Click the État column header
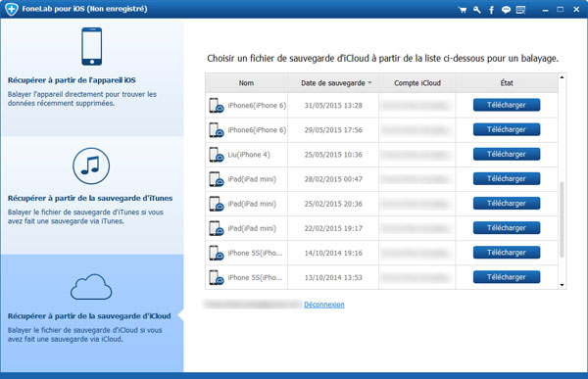Screen dimensions: 588x379 507,83
